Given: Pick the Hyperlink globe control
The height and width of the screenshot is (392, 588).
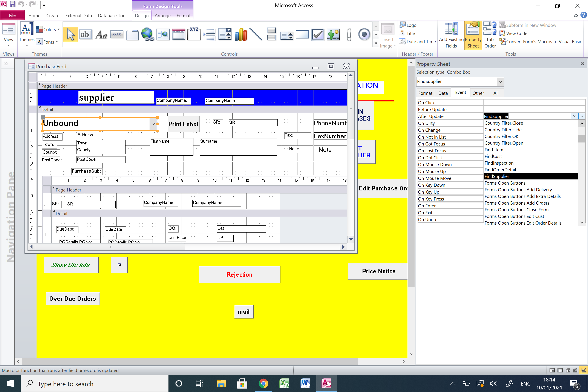Looking at the screenshot, I should coord(147,35).
